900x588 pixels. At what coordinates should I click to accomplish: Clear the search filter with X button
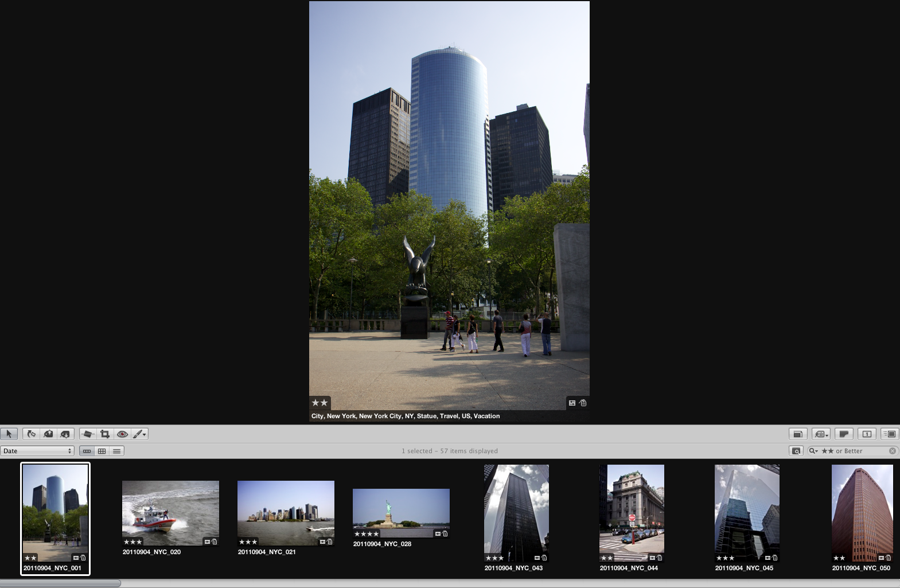(893, 451)
